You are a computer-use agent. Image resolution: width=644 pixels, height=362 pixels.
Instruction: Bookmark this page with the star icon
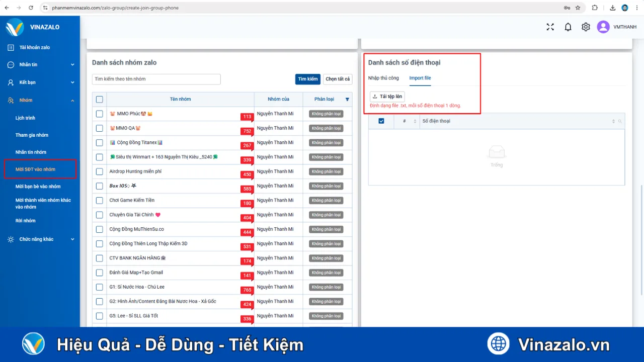pos(578,8)
